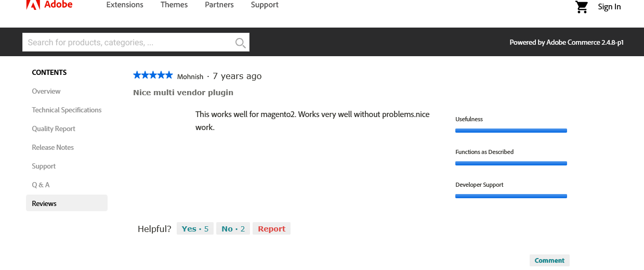Screen dimensions: 644x270
Task: Open Technical Specifications section
Action: (67, 110)
